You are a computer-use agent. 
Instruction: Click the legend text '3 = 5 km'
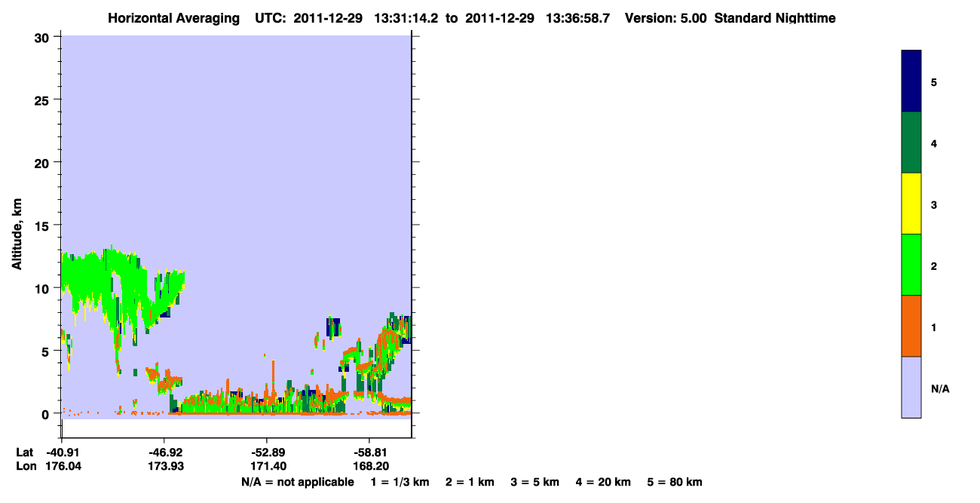(x=535, y=482)
